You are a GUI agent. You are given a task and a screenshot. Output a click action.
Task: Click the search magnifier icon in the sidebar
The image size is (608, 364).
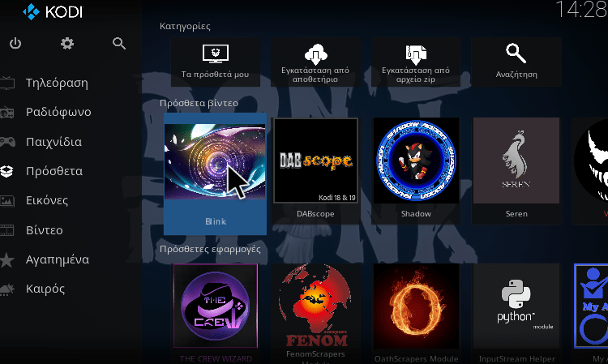point(119,44)
